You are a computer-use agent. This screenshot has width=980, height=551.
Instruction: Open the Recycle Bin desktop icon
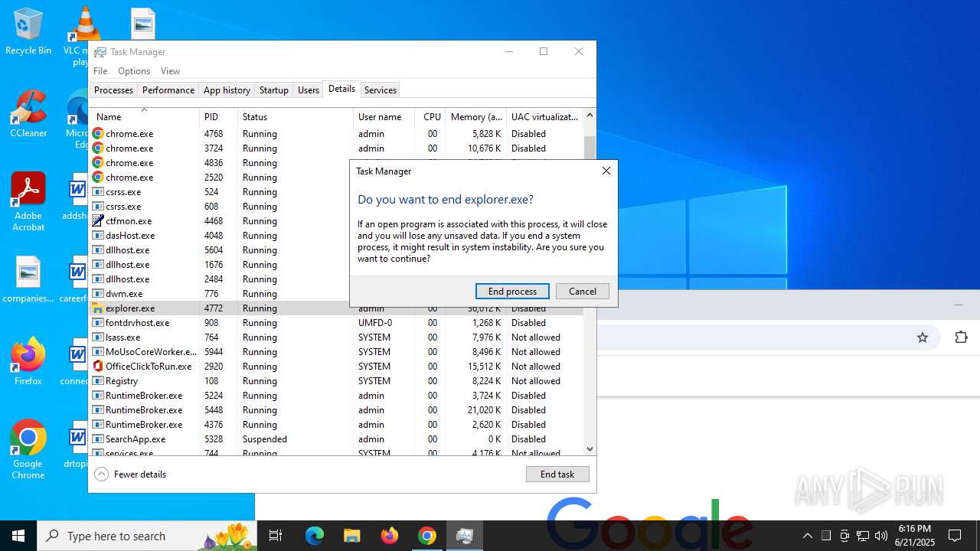28,32
